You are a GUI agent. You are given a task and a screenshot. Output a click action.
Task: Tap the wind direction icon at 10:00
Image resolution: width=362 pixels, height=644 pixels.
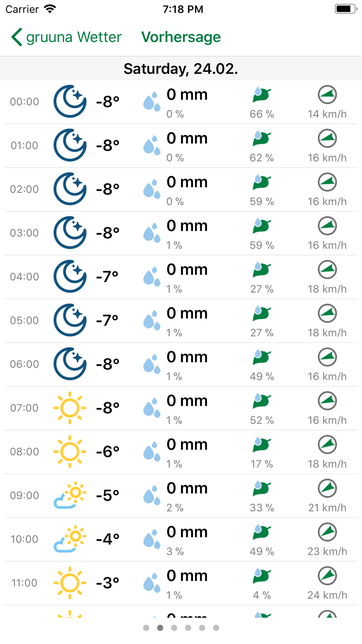[x=327, y=532]
